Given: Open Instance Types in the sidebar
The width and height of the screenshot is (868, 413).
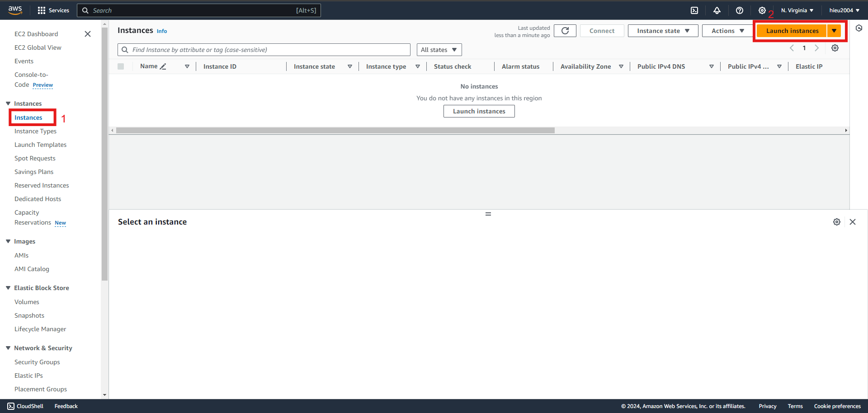Looking at the screenshot, I should pos(35,131).
